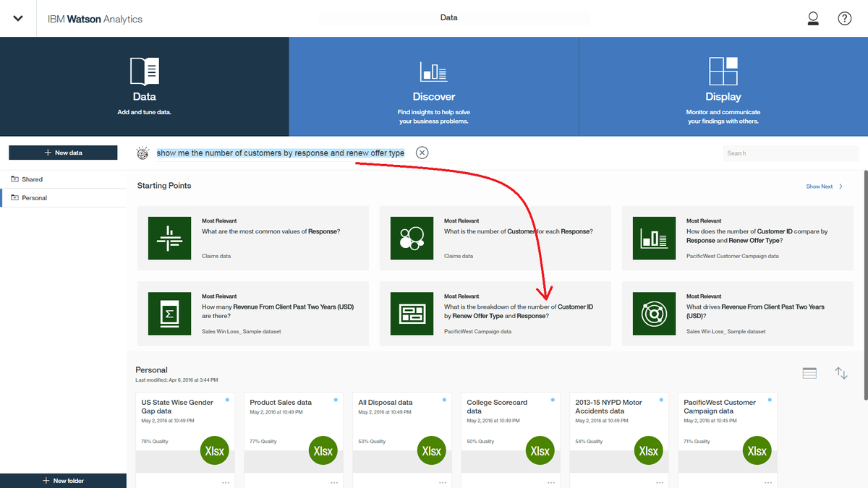868x488 pixels.
Task: Select 'What are the most common values of Response?'
Action: point(271,231)
